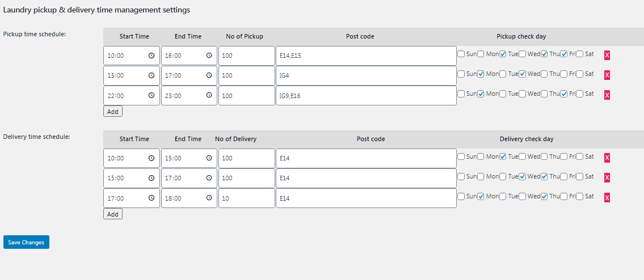Delete the delivery row with 10 deliveries
The height and width of the screenshot is (280, 644).
pos(607,197)
